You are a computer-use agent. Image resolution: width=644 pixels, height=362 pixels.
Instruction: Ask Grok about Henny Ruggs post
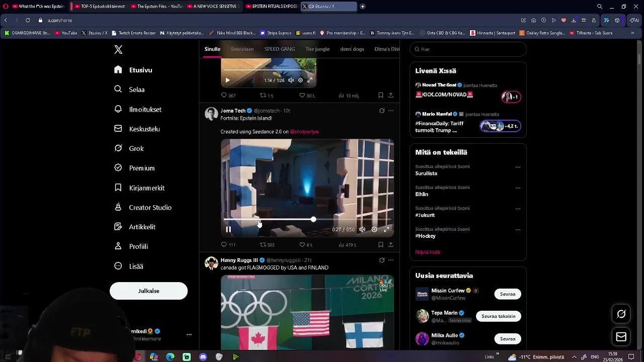pyautogui.click(x=382, y=260)
